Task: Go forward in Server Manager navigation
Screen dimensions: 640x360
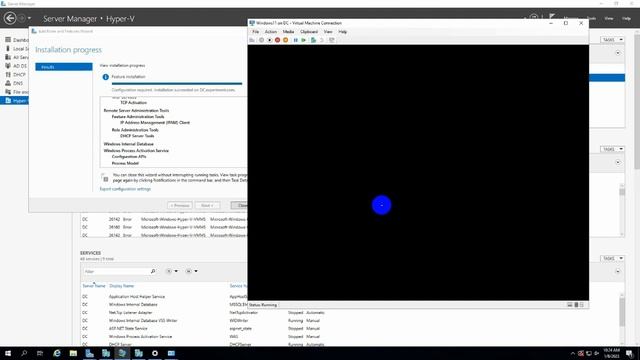Action: [x=22, y=18]
